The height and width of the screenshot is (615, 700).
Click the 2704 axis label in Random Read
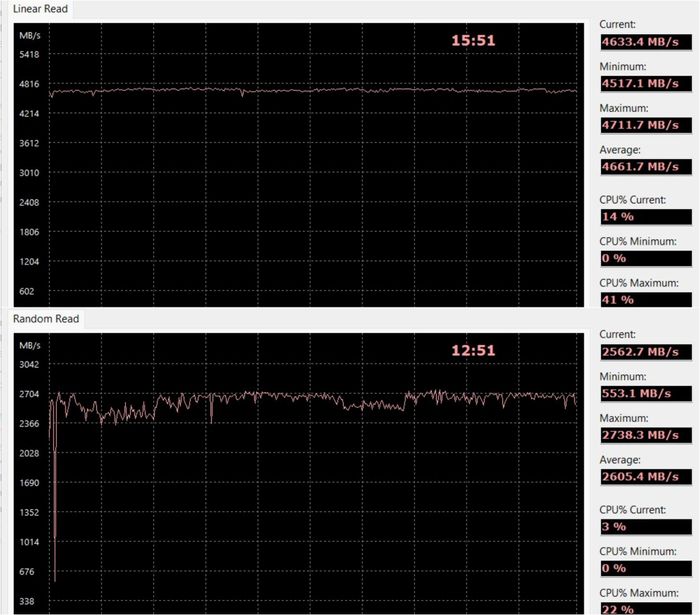[x=29, y=394]
